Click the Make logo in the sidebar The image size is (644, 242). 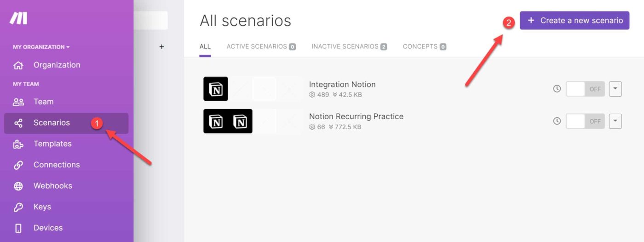[x=18, y=18]
